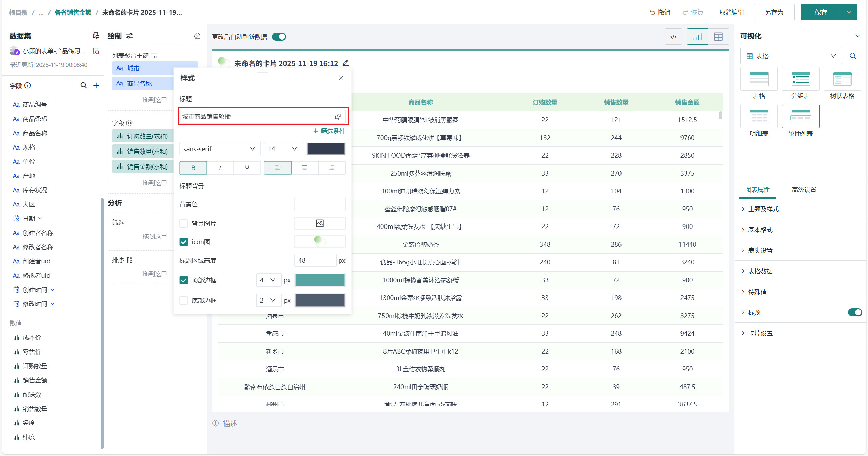The height and width of the screenshot is (456, 868).
Task: Click the 另存为 button
Action: click(x=774, y=13)
